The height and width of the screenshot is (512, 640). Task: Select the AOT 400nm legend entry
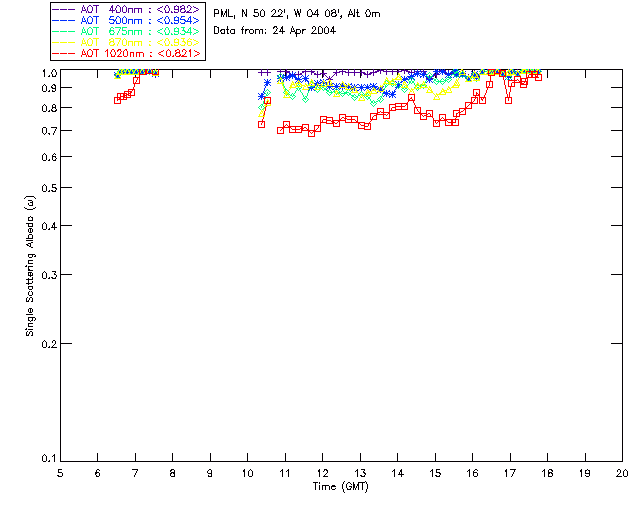[127, 9]
